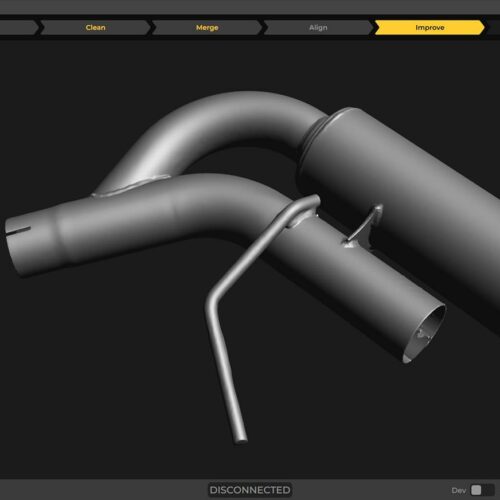The height and width of the screenshot is (500, 500).
Task: Go to the partially hidden leftmost step
Action: (18, 28)
